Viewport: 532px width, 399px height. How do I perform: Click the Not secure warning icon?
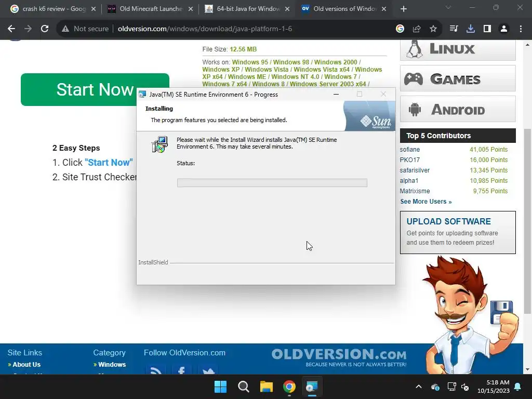tap(65, 29)
